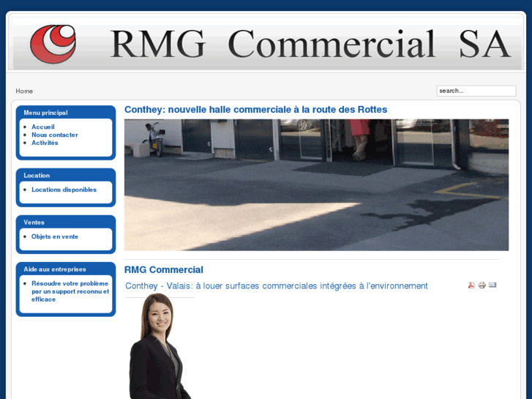Click the Menu principal module heading
Image resolution: width=532 pixels, height=399 pixels.
[46, 113]
